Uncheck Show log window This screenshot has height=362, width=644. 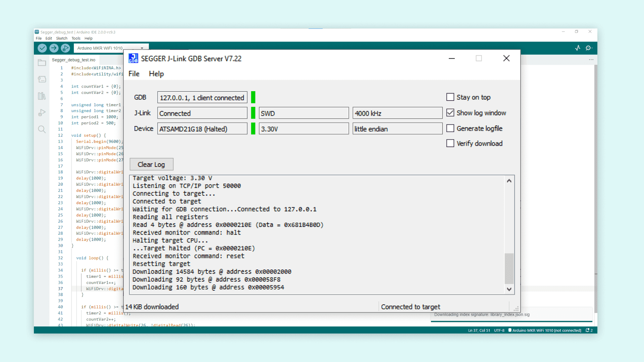450,113
